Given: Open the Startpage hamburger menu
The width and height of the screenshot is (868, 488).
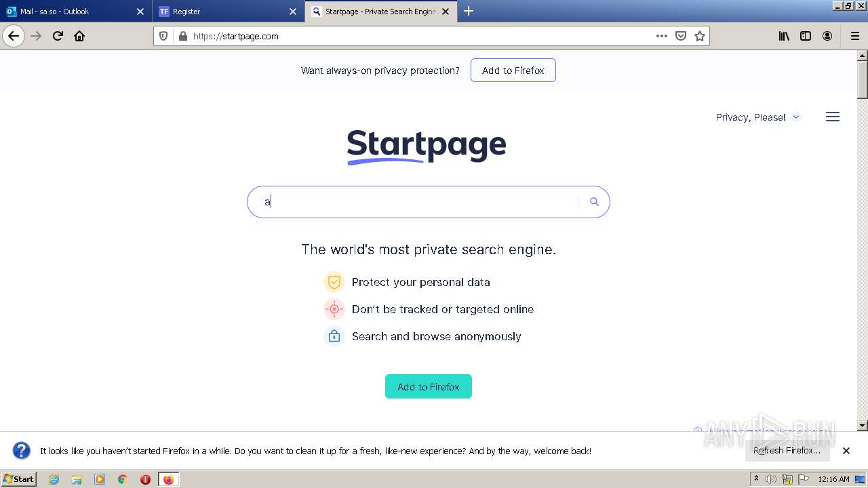Looking at the screenshot, I should click(833, 117).
